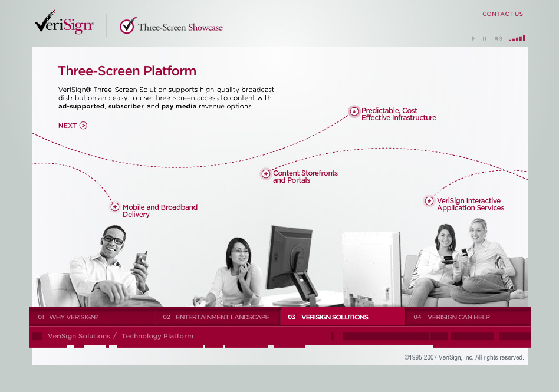Click the NEXT arrow circle icon
Viewport: 559px width, 392px height.
pos(83,126)
